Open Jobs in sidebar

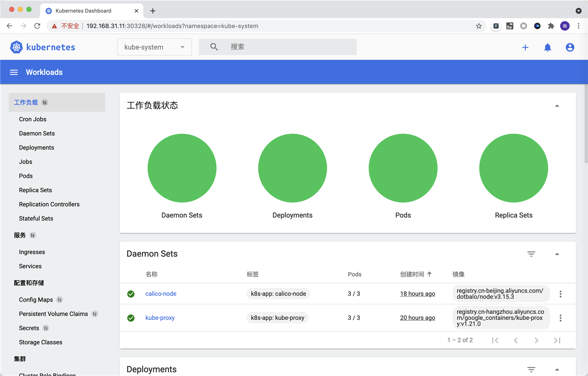(x=26, y=162)
